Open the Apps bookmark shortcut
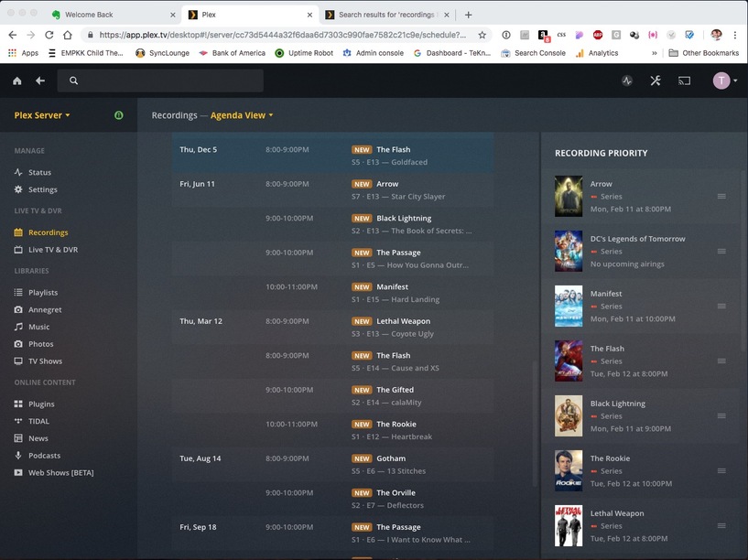This screenshot has width=748, height=560. coord(23,53)
